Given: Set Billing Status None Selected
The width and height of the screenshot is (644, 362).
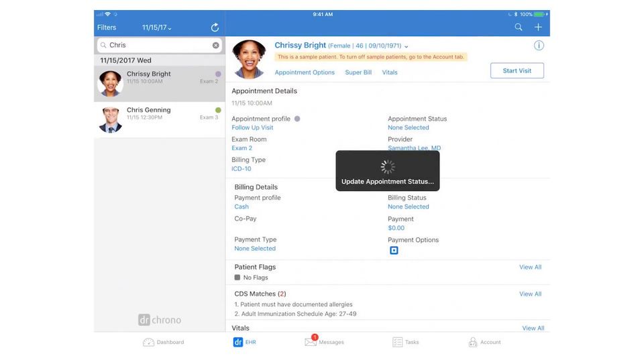Looking at the screenshot, I should 409,207.
